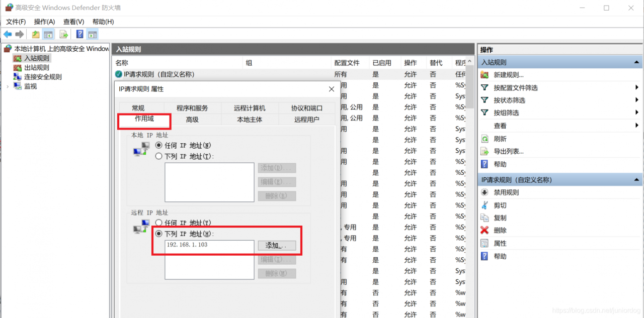Image resolution: width=644 pixels, height=318 pixels.
Task: Select remote 下列 IP 地址(H) radio button
Action: pos(158,234)
